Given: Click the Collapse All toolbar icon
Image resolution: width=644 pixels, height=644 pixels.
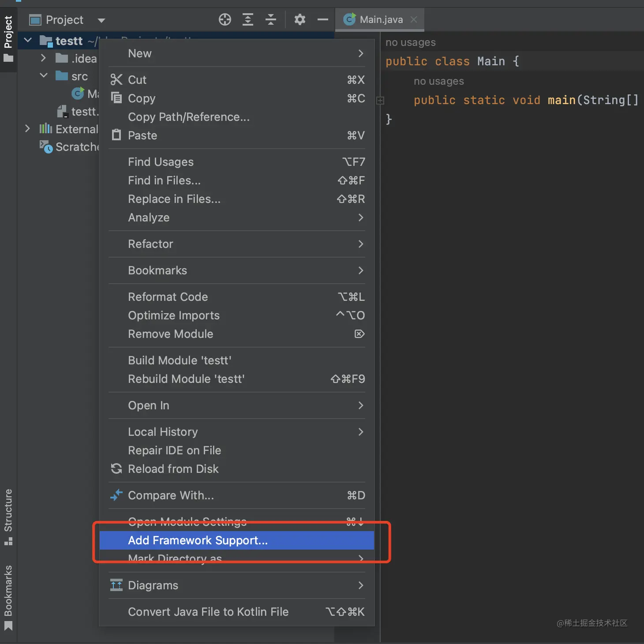Looking at the screenshot, I should click(271, 19).
